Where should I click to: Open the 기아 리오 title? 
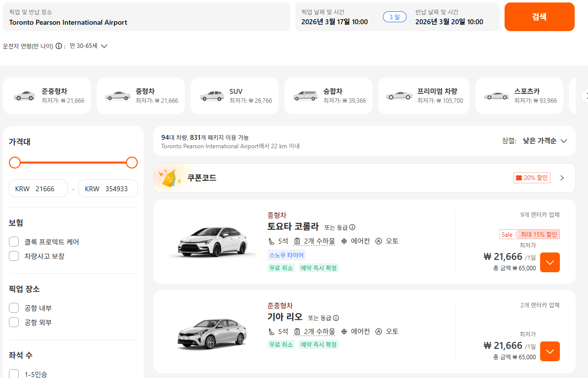(x=285, y=317)
